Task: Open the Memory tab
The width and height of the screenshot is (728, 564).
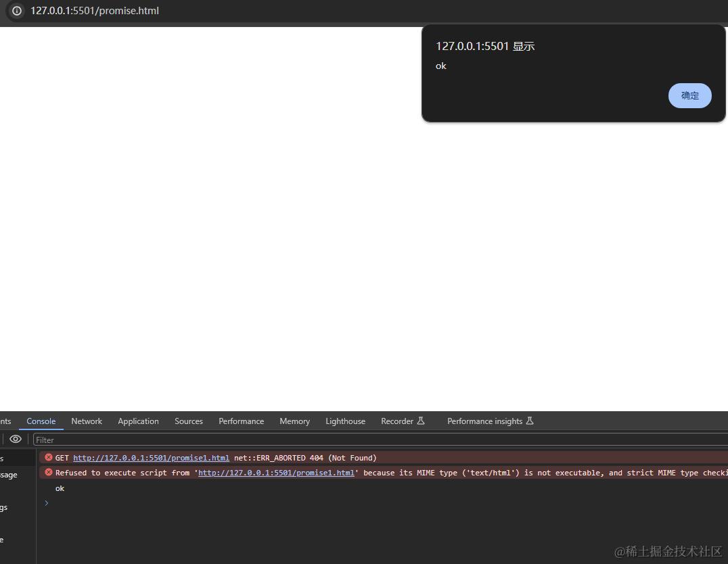Action: click(294, 421)
